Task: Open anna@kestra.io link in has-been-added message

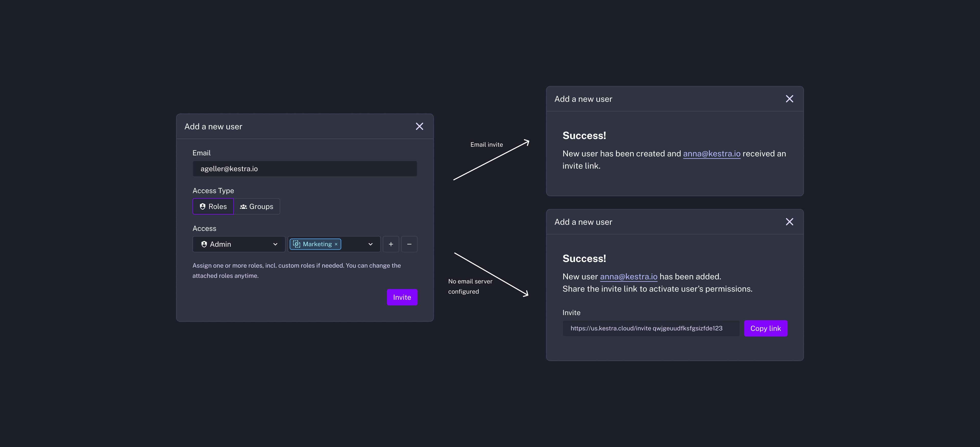Action: [x=629, y=277]
